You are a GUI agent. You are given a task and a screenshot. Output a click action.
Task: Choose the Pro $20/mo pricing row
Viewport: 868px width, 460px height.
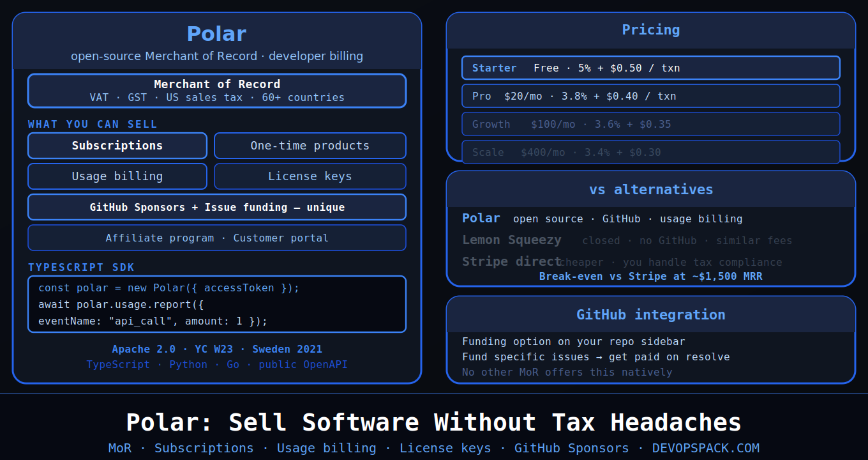coord(651,96)
